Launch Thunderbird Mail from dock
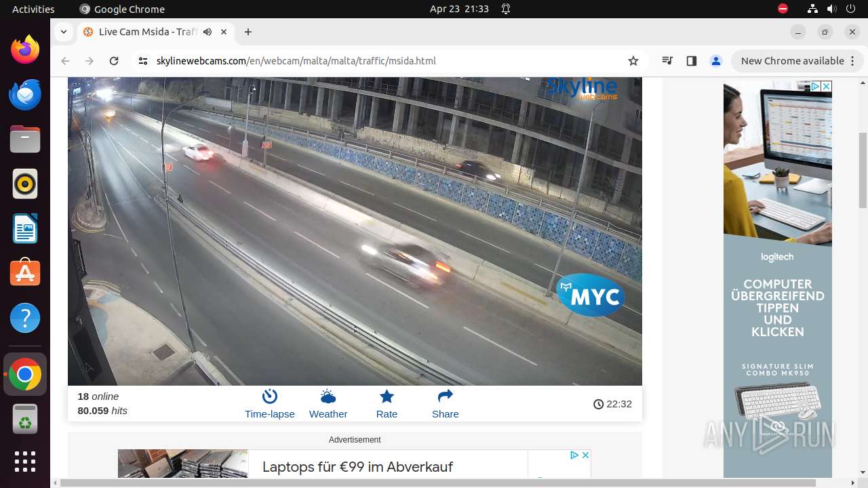This screenshot has width=868, height=488. pos(25,94)
